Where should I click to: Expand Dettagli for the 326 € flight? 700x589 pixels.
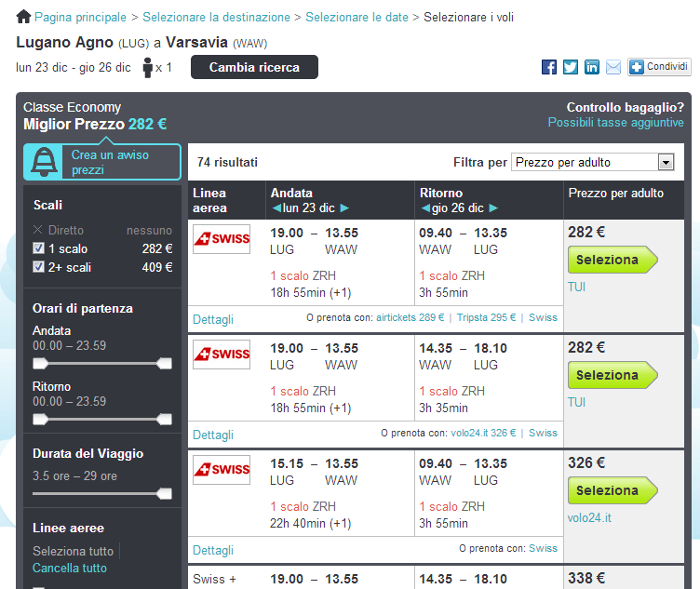click(213, 550)
